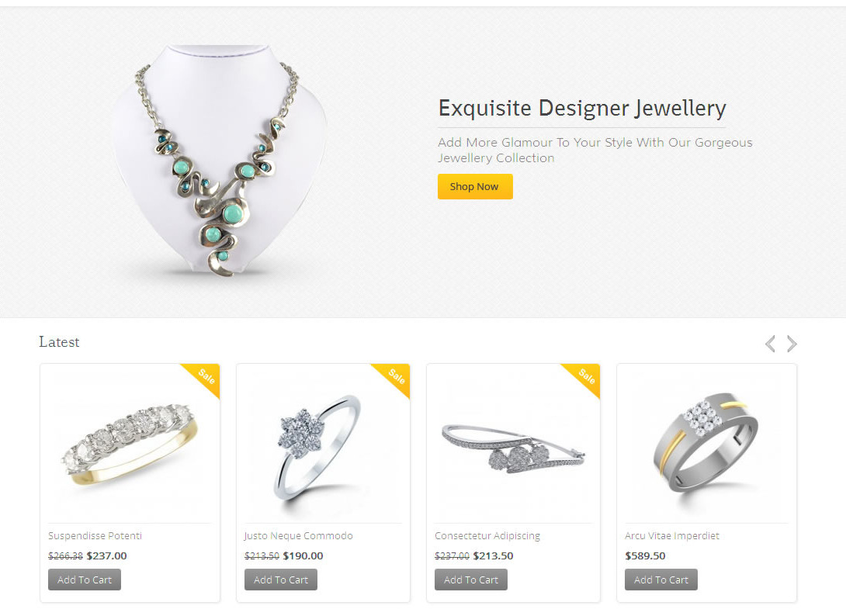
Task: Add Consectetur Adipiscing bracelet to cart
Action: pos(470,580)
